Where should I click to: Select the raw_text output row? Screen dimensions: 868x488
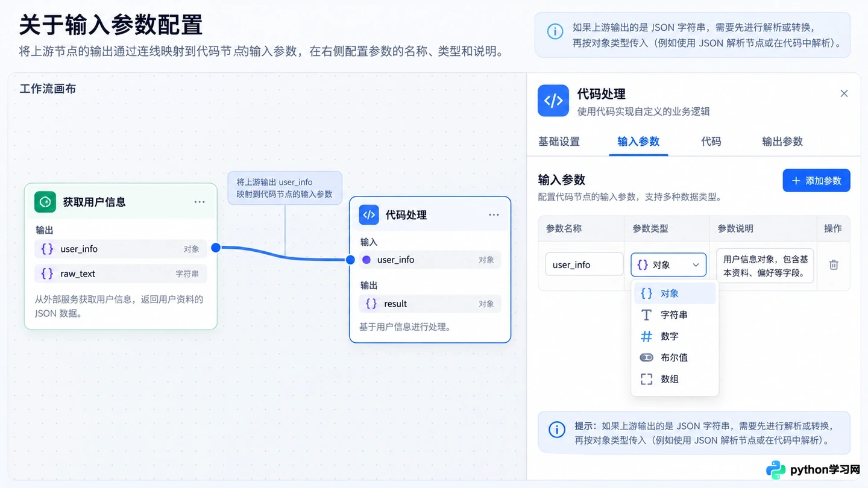pos(121,274)
